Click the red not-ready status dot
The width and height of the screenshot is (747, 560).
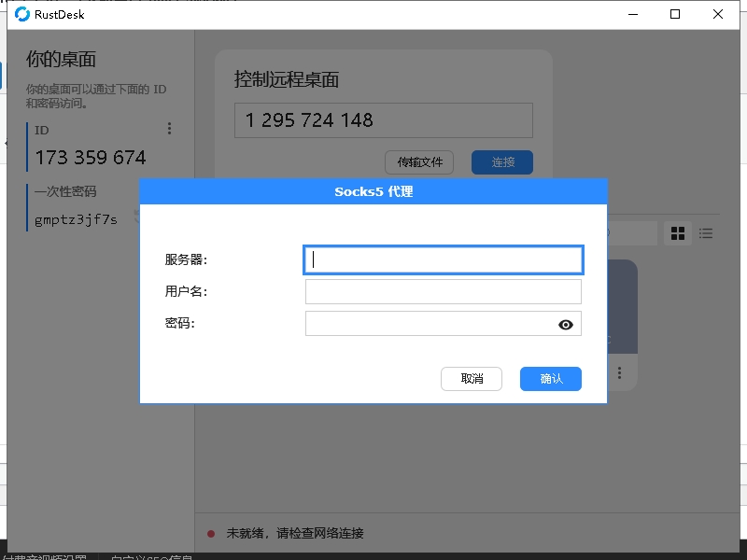click(211, 534)
